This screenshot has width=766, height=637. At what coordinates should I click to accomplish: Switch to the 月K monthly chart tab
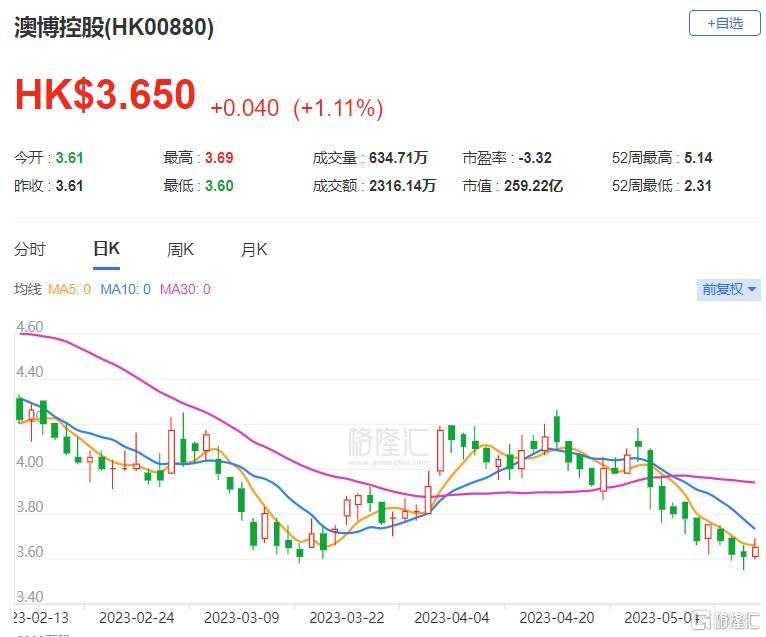coord(254,250)
